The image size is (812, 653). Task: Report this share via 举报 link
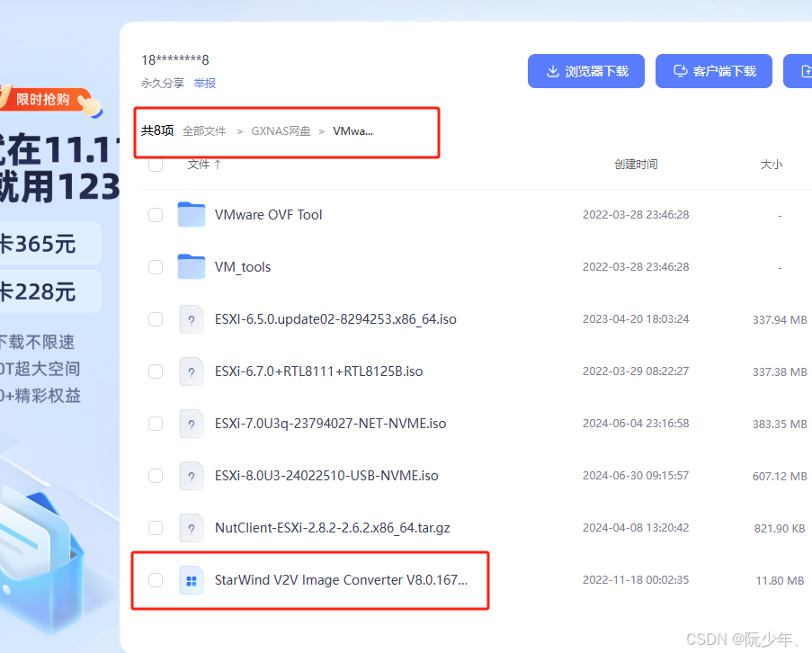pyautogui.click(x=204, y=82)
